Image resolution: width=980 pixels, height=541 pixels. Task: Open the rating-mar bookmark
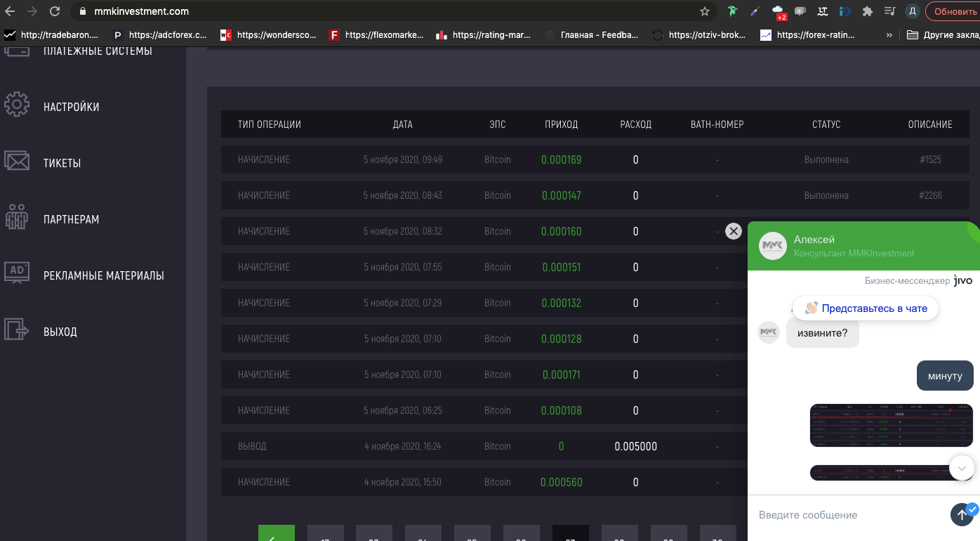point(484,34)
